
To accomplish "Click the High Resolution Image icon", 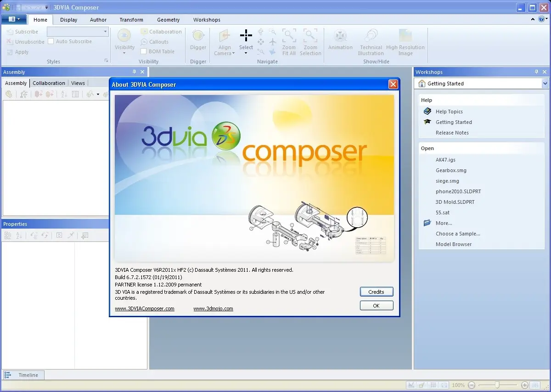I will 405,35.
